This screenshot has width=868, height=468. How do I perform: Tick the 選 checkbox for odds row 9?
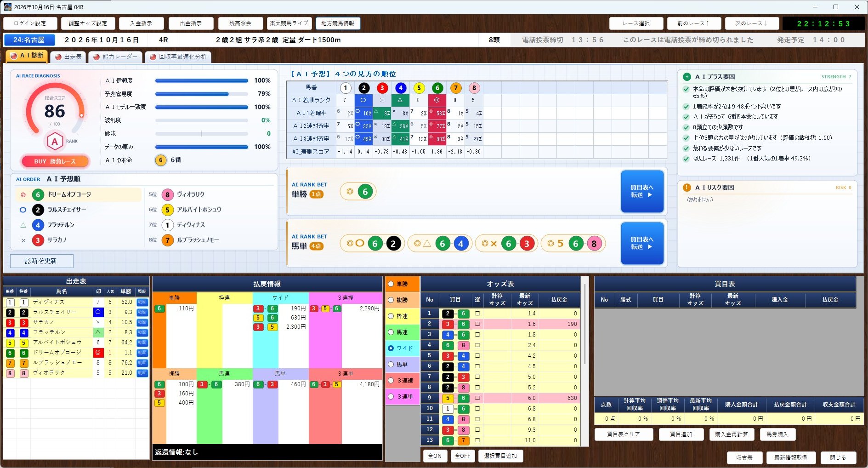pyautogui.click(x=477, y=398)
